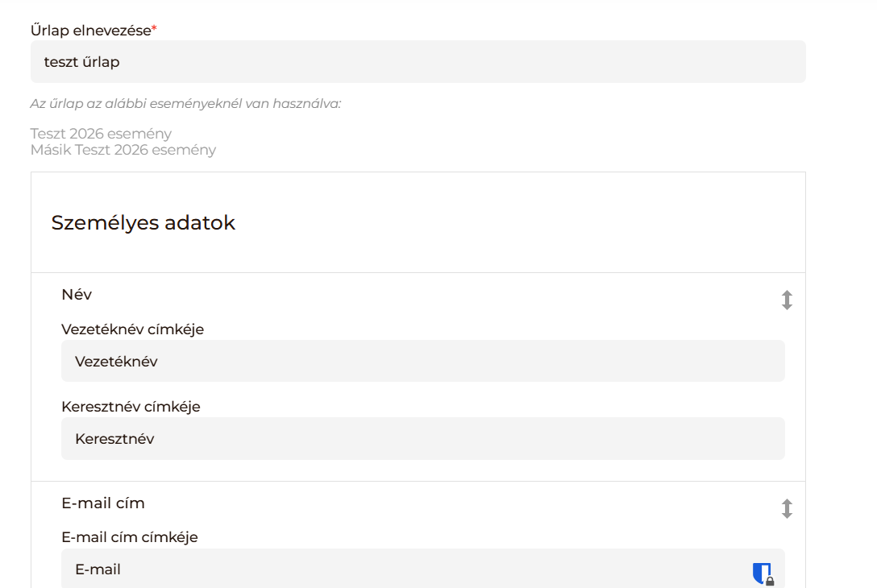Focus the Keresztnév label input

[422, 439]
